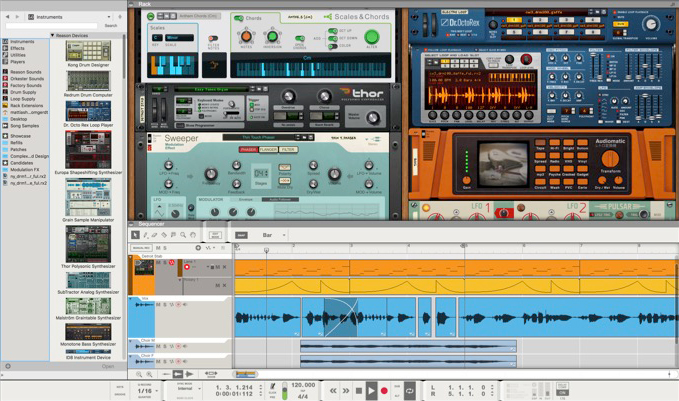
Task: Open the Sync Mode Internal dropdown
Action: [x=189, y=388]
